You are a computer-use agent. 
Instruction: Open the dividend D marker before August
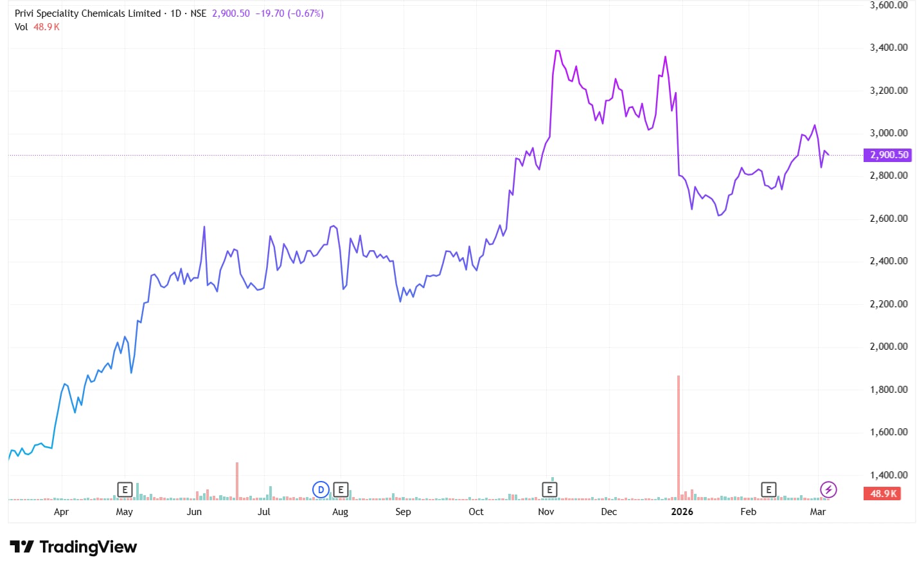(321, 490)
